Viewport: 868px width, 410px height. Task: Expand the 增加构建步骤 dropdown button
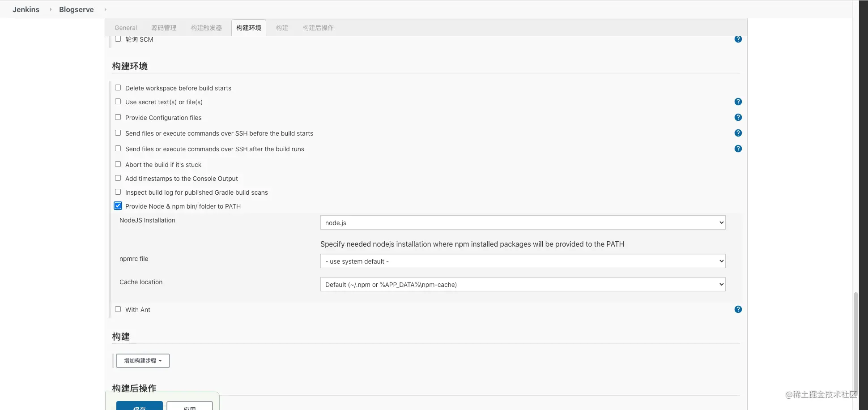point(143,361)
